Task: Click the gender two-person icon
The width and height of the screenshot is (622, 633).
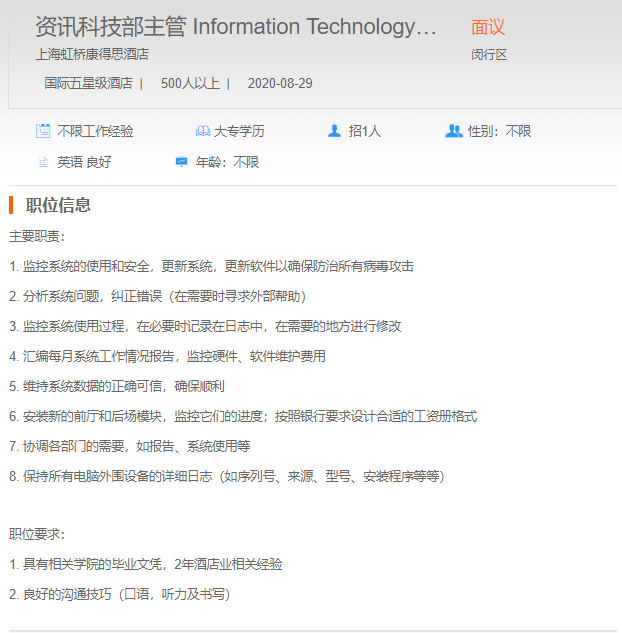Action: click(454, 131)
